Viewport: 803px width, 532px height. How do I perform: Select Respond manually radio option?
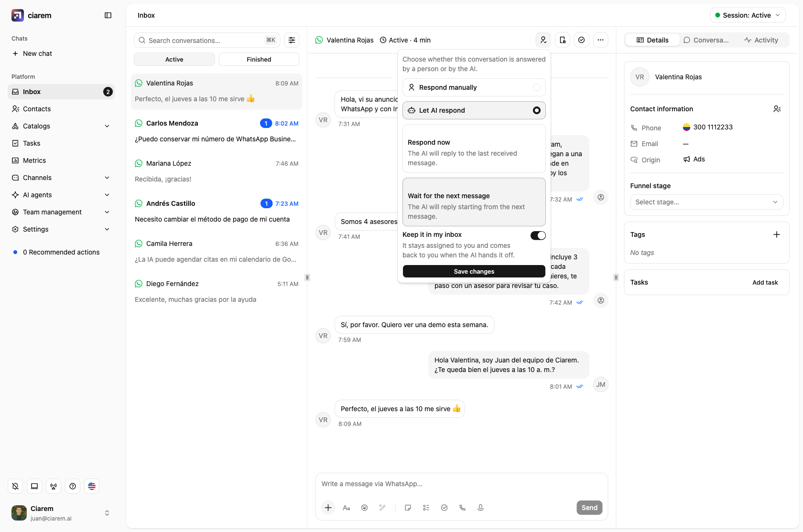point(474,87)
